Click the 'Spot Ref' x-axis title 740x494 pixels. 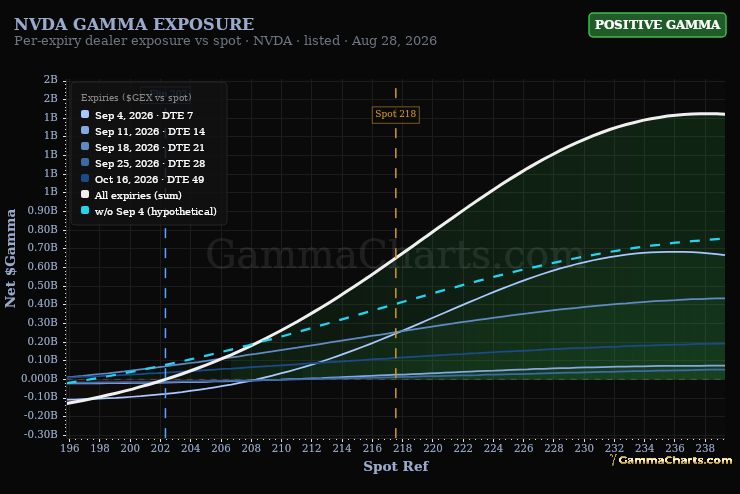(395, 467)
